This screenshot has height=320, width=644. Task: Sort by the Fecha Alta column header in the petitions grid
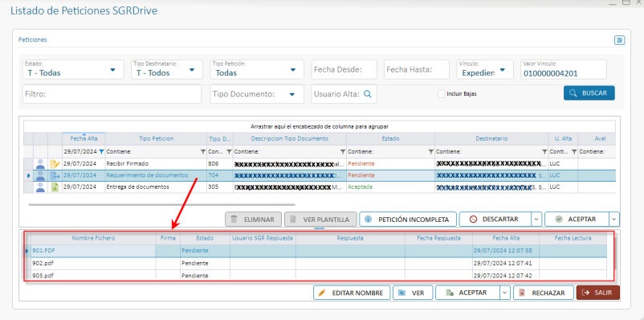pyautogui.click(x=84, y=138)
